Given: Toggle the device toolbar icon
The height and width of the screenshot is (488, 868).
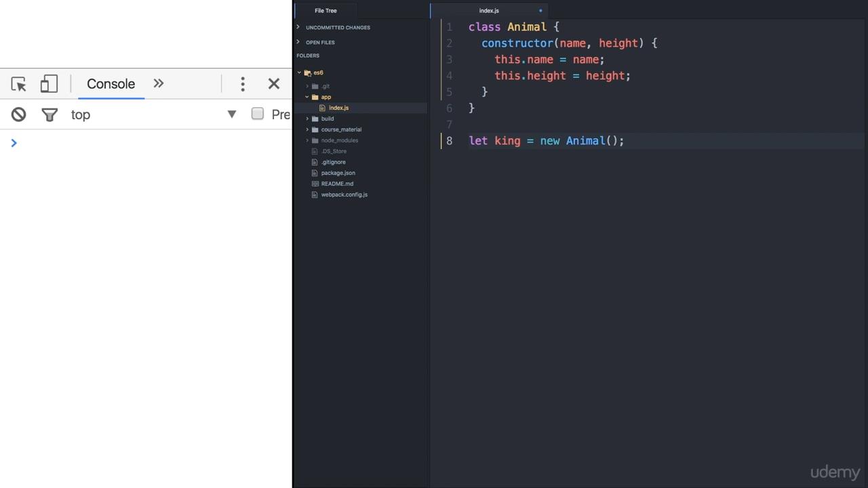Looking at the screenshot, I should click(x=49, y=84).
